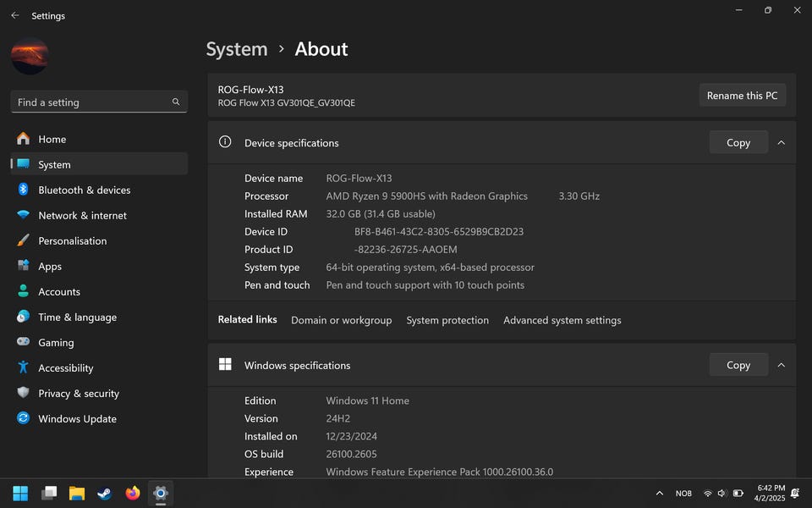Click the NOB input language indicator
The width and height of the screenshot is (812, 508).
point(683,494)
